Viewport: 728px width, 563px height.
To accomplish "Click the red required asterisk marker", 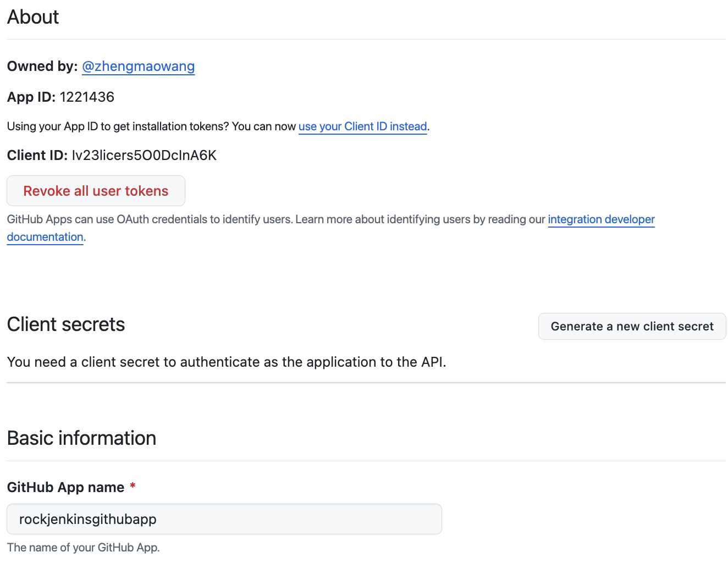I will (133, 487).
